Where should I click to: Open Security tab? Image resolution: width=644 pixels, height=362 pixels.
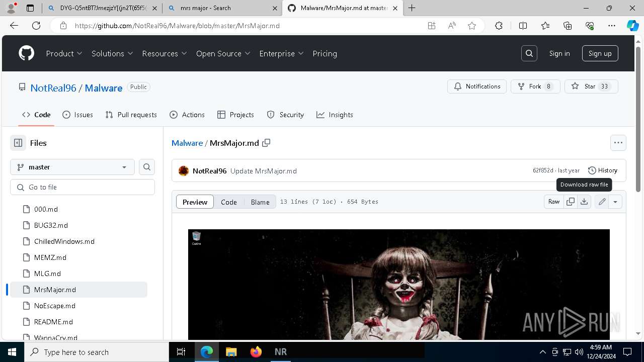[285, 115]
